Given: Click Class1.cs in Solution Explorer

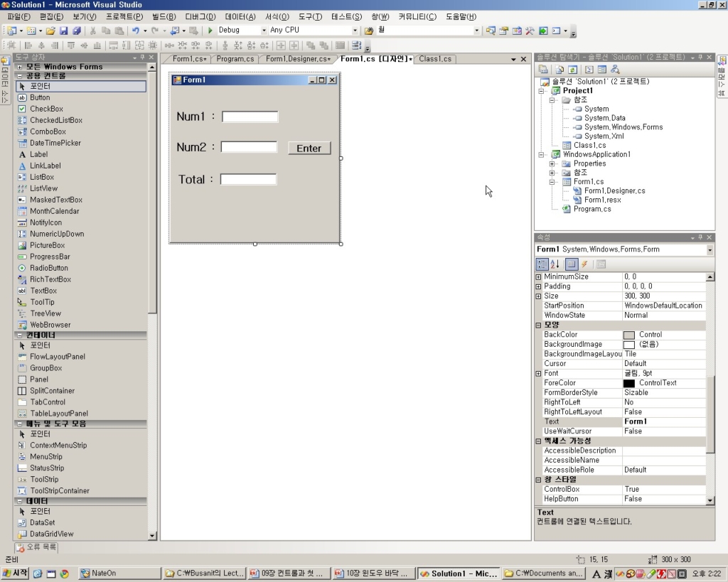Looking at the screenshot, I should pyautogui.click(x=589, y=145).
